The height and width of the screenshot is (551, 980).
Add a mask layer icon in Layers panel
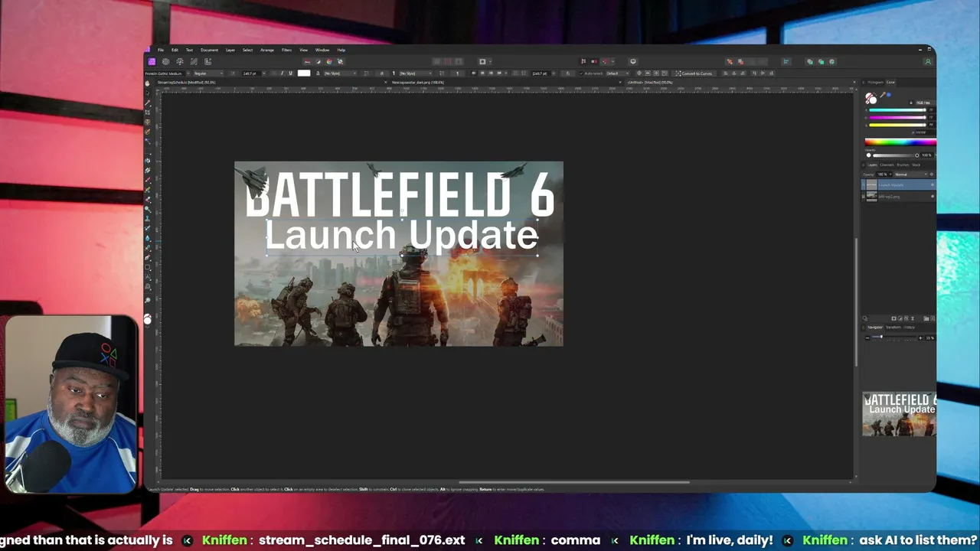point(893,318)
